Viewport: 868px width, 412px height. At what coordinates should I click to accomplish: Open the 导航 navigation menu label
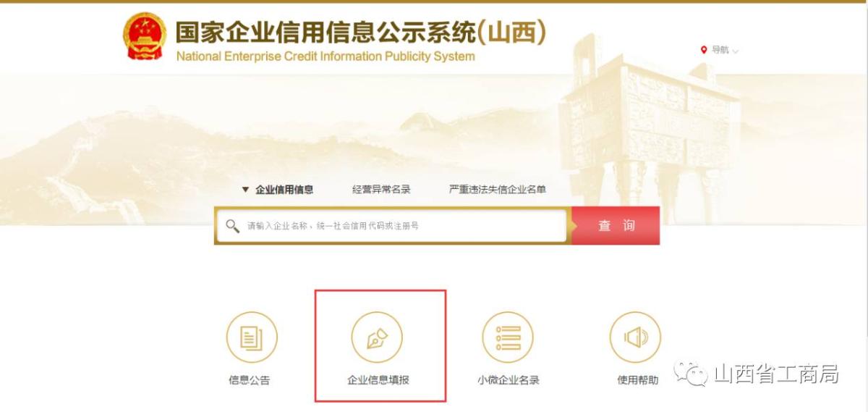coord(720,50)
